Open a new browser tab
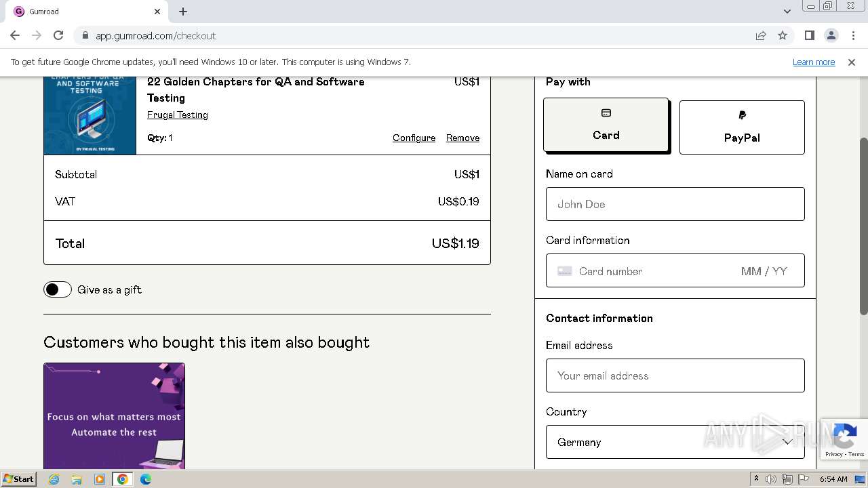The width and height of the screenshot is (868, 488). click(183, 12)
